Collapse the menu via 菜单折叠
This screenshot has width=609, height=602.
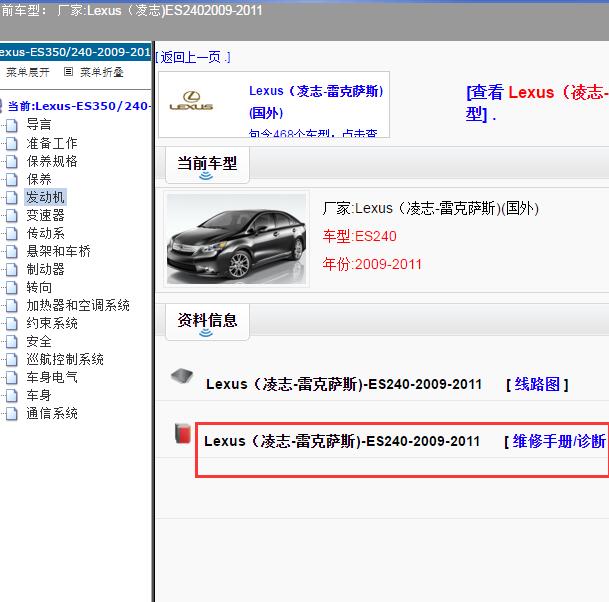(x=102, y=72)
